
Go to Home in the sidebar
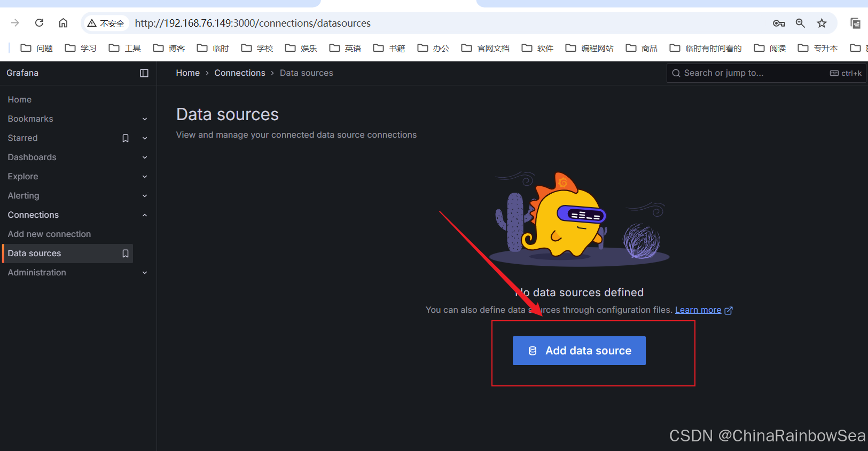[x=20, y=99]
